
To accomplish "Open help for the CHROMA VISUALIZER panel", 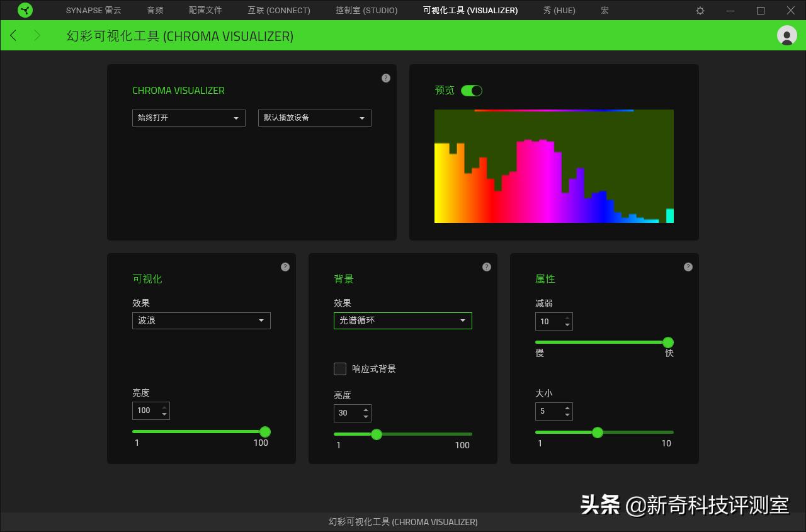I will point(386,78).
